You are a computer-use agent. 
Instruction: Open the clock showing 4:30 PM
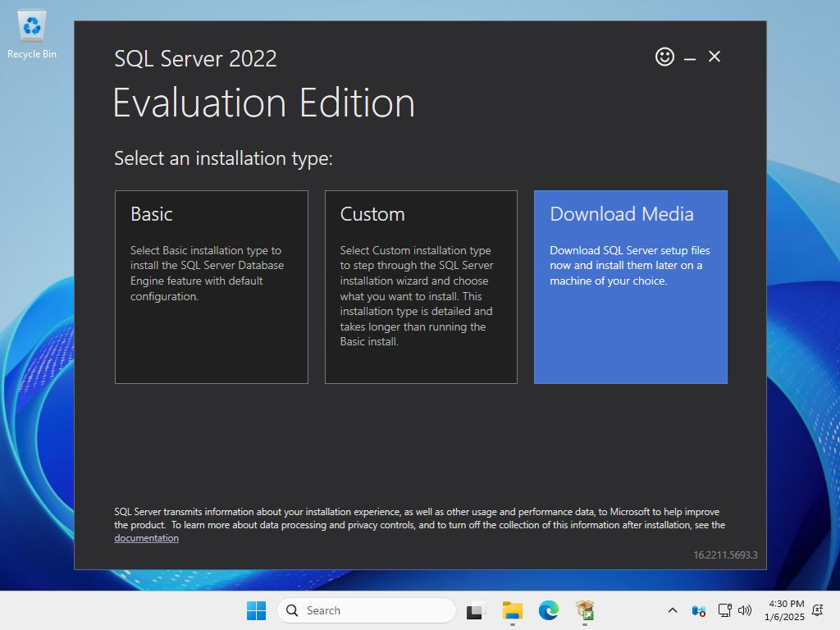click(x=784, y=610)
